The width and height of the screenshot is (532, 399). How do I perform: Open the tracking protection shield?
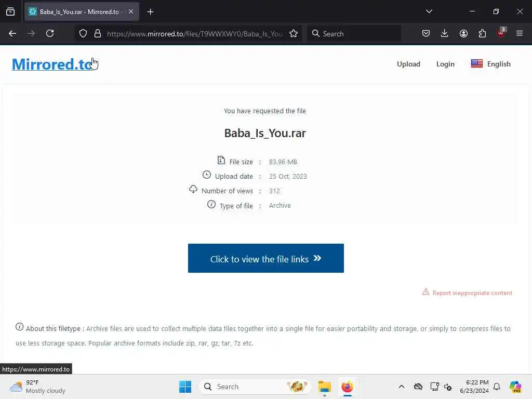83,33
